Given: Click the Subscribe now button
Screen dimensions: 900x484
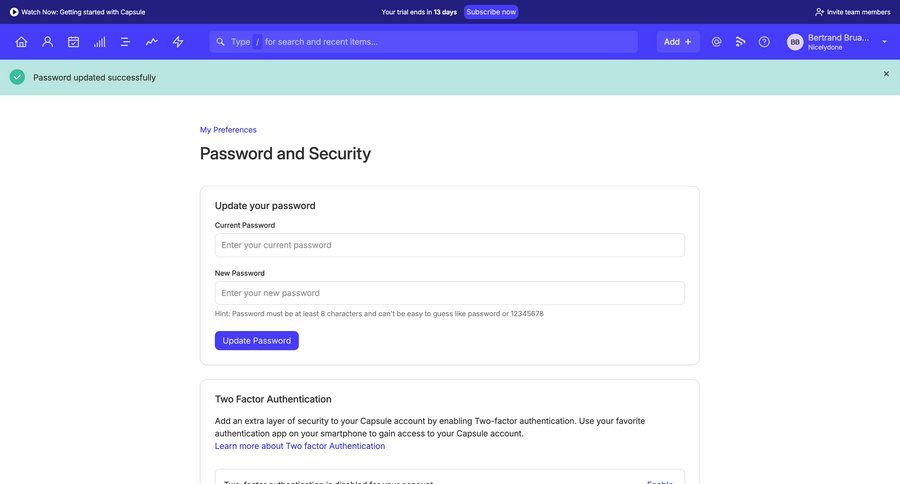Looking at the screenshot, I should 491,12.
